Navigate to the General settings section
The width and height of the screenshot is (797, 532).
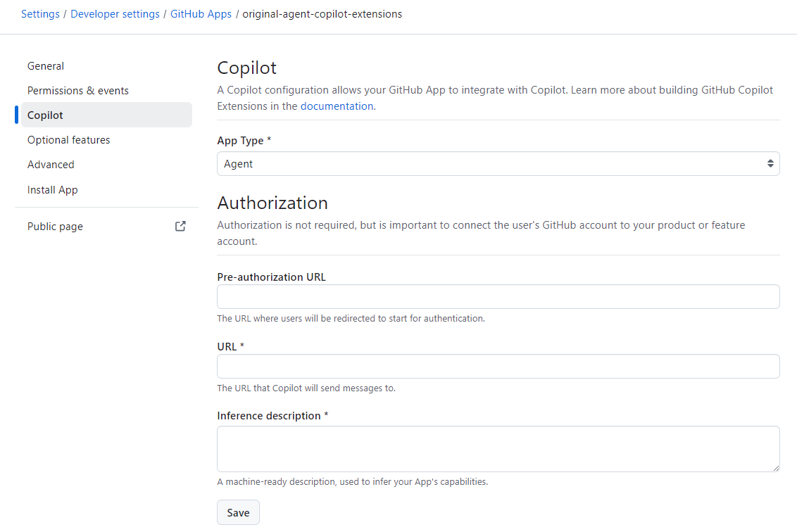pos(45,65)
